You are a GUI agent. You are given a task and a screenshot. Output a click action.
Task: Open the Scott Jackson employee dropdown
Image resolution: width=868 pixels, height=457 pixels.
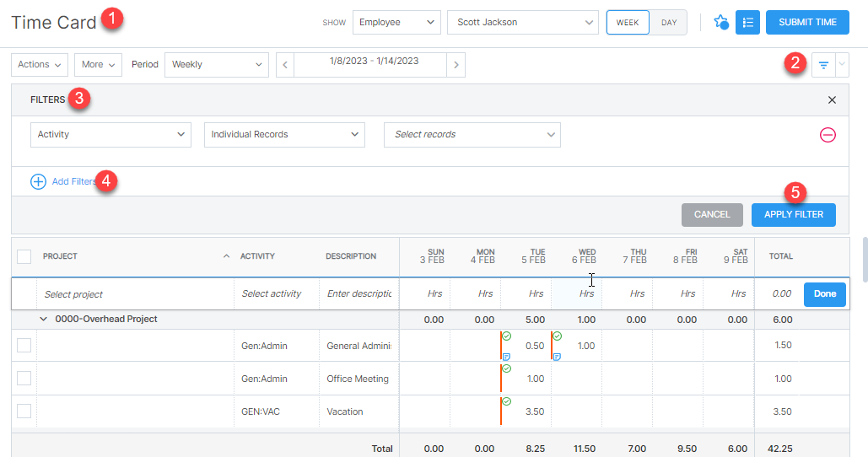point(522,23)
